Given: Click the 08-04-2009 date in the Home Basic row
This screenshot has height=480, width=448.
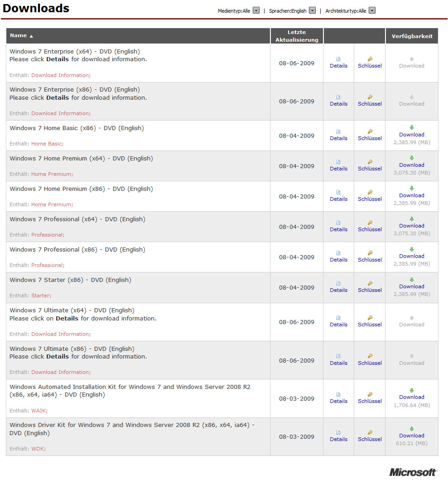Looking at the screenshot, I should tap(297, 136).
